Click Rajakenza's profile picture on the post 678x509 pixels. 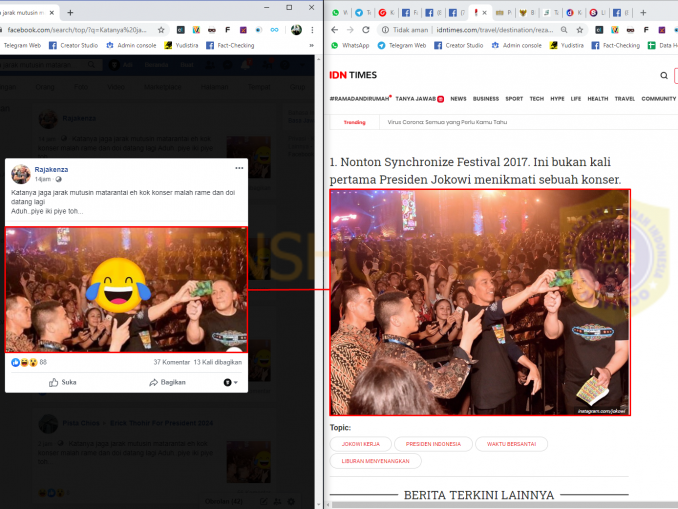21,174
